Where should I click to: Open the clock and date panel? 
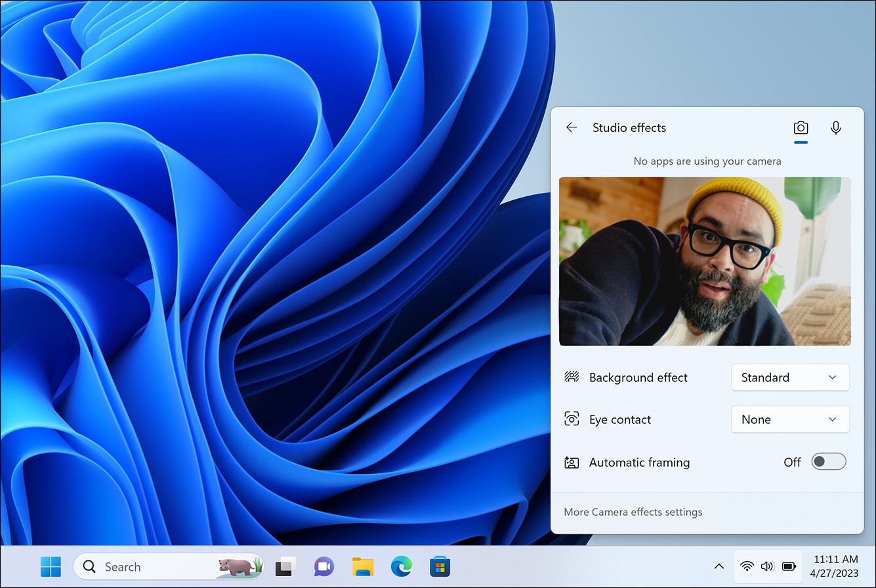835,566
